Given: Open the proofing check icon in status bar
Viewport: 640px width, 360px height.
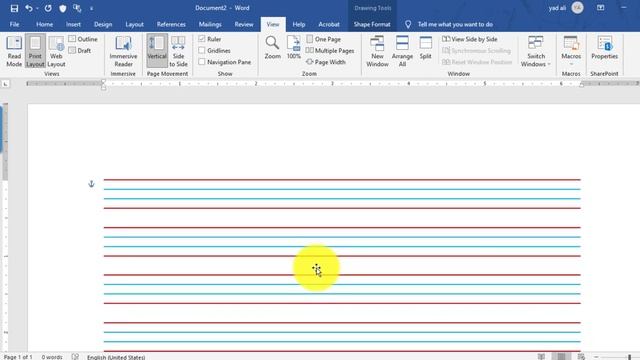Looking at the screenshot, I should [75, 357].
